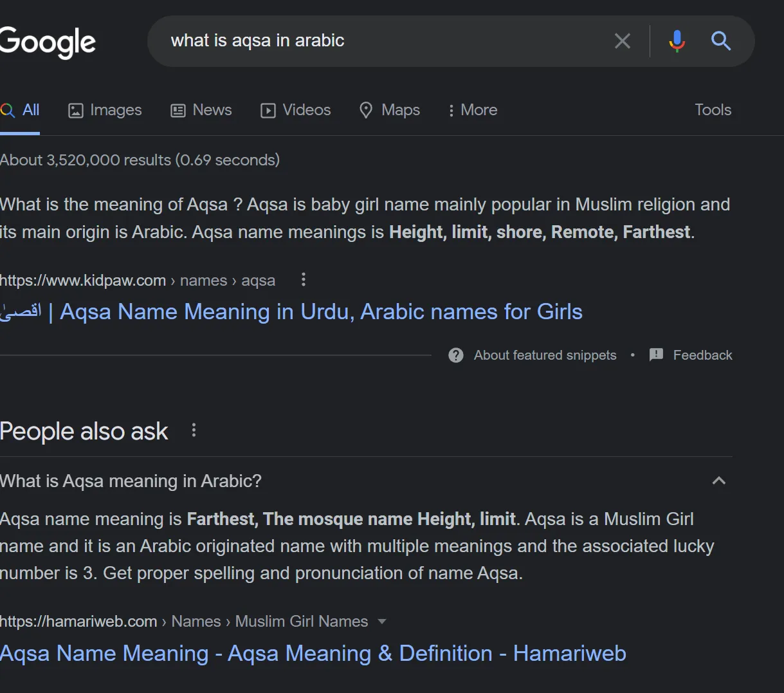Click featured snippet text Height, limit, shore, Remote, Farthest

540,232
